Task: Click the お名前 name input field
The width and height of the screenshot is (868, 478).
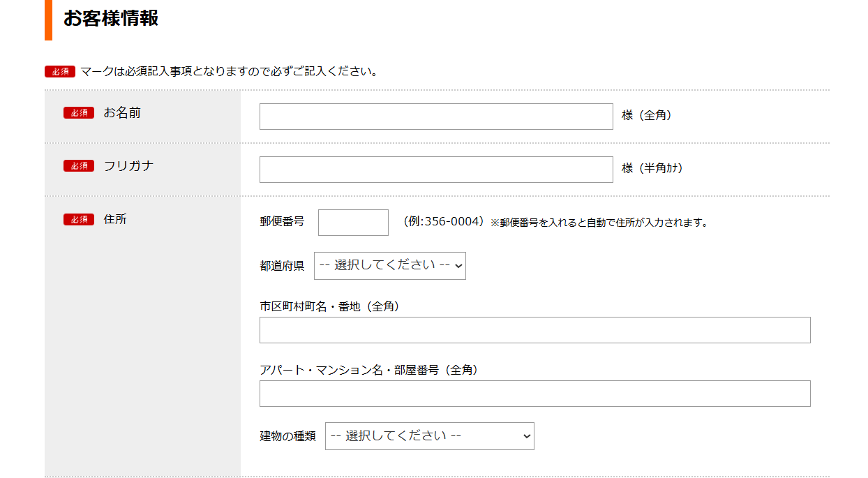Action: pyautogui.click(x=435, y=117)
